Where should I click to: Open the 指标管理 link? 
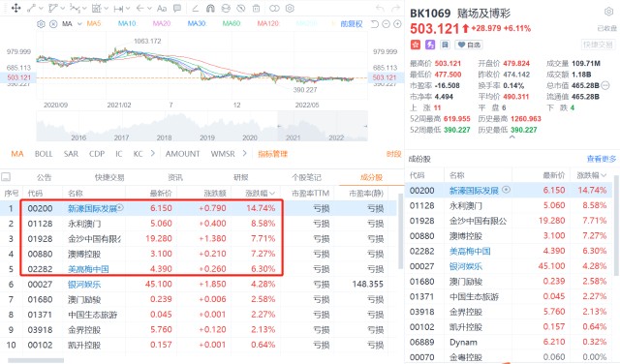272,154
